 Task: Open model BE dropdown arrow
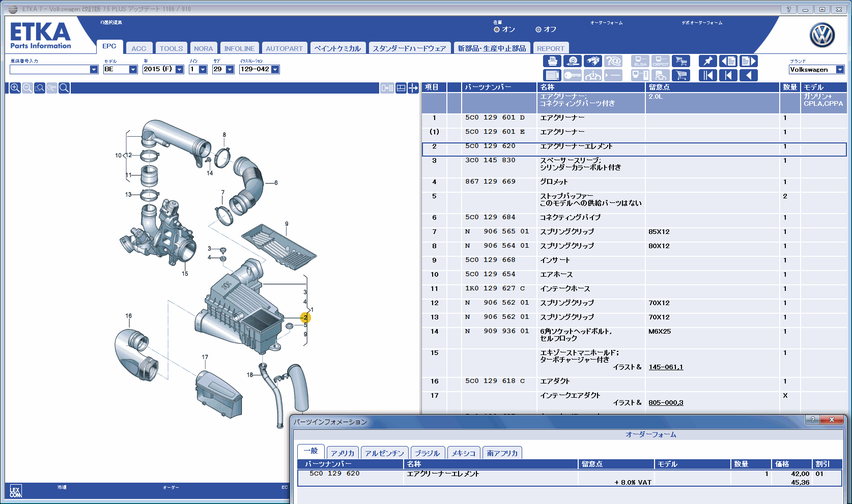(133, 70)
